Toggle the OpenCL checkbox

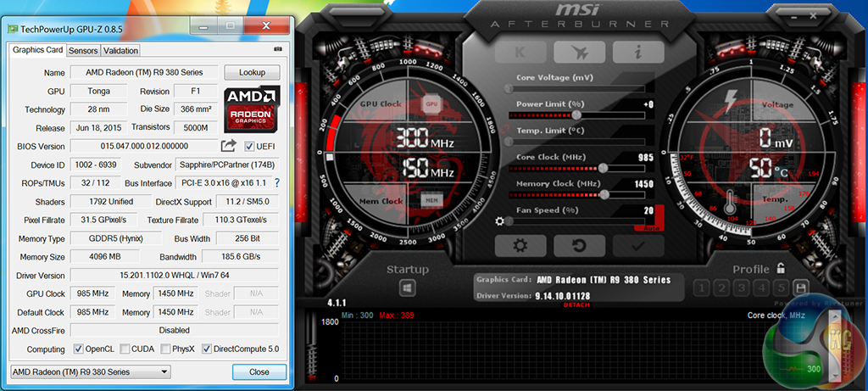pyautogui.click(x=78, y=349)
